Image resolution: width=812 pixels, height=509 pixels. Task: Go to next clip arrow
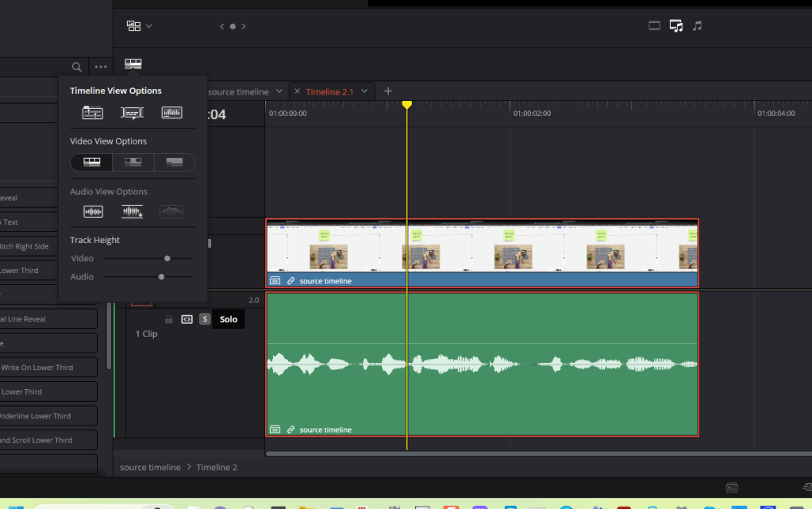click(x=244, y=26)
